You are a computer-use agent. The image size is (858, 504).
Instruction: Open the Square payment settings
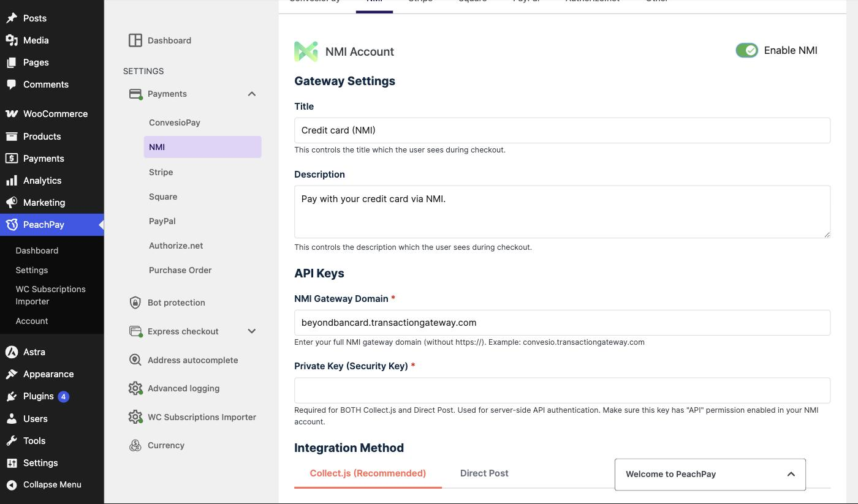tap(163, 197)
